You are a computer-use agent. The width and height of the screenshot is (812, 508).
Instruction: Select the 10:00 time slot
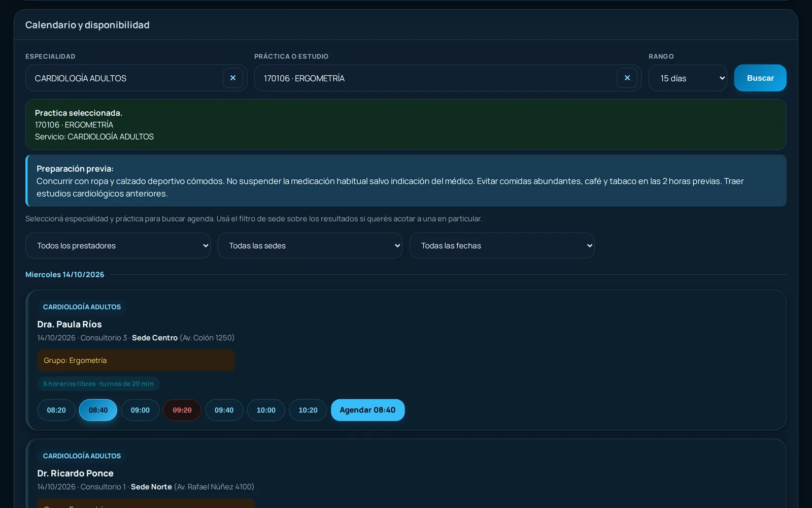[266, 410]
